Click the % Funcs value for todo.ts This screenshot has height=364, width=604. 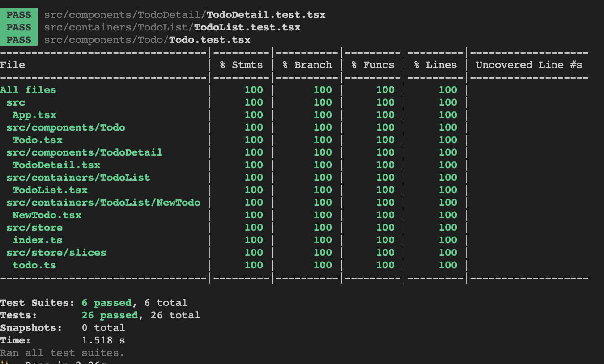(x=385, y=265)
